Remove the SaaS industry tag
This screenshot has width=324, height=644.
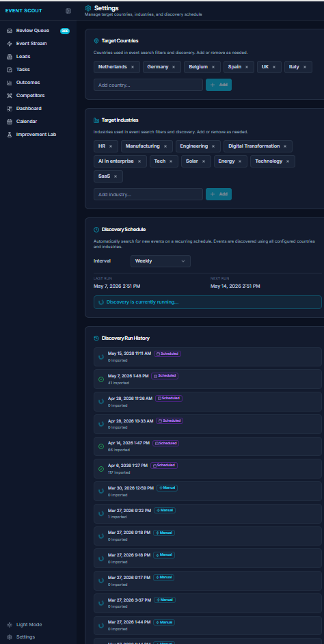click(116, 176)
